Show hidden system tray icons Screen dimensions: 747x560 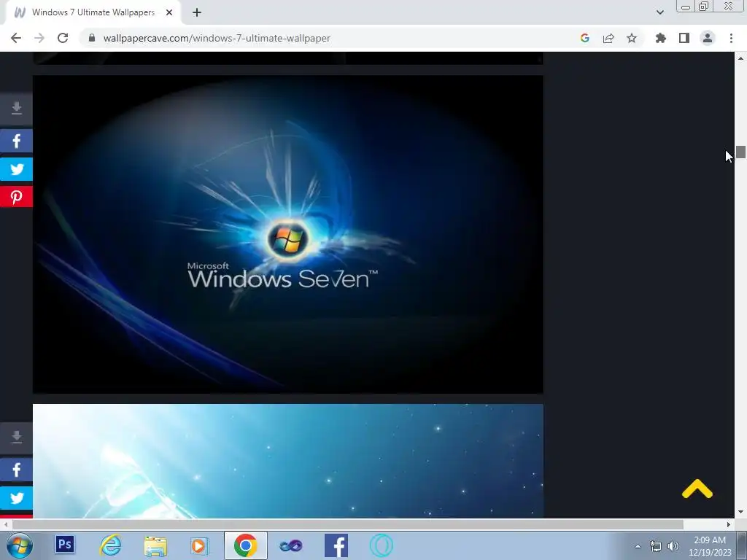638,546
